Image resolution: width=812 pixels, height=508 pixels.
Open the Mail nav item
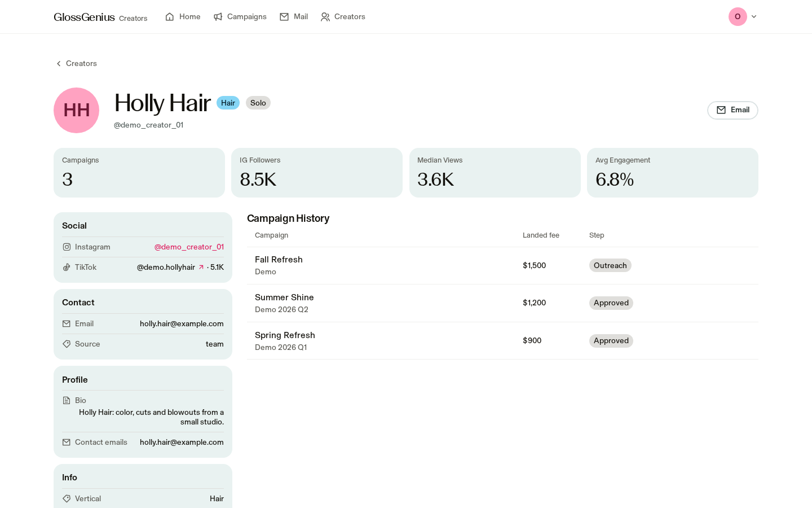coord(294,17)
